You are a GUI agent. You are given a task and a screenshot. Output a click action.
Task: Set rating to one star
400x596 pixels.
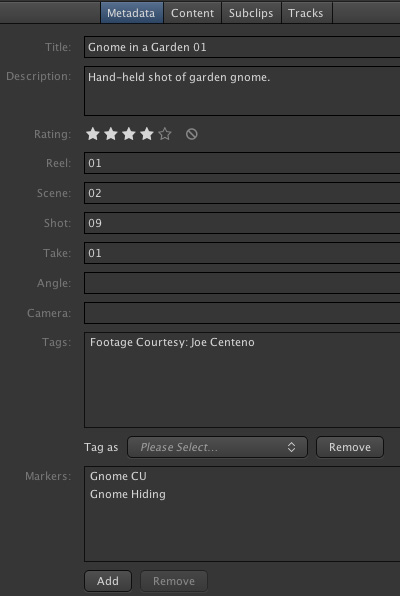pyautogui.click(x=93, y=134)
